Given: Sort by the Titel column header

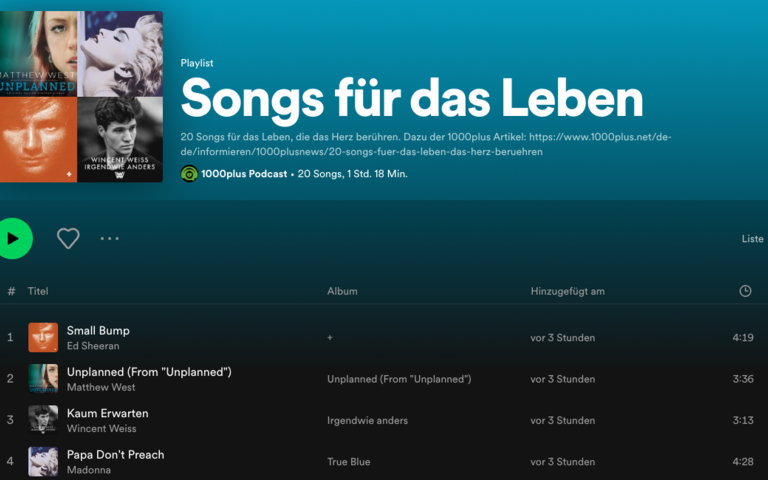Looking at the screenshot, I should [x=38, y=291].
